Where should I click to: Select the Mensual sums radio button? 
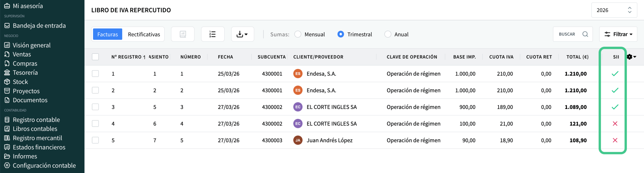298,34
